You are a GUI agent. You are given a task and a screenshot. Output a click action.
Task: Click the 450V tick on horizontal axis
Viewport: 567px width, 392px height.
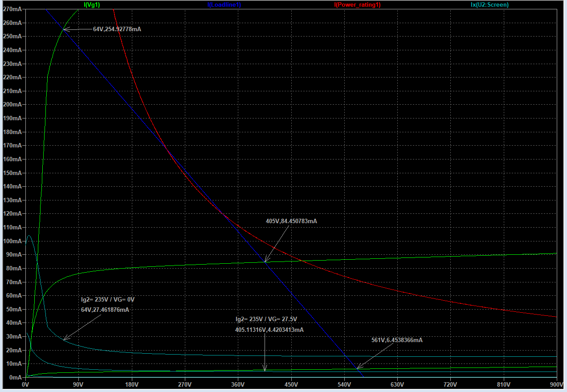pos(291,384)
